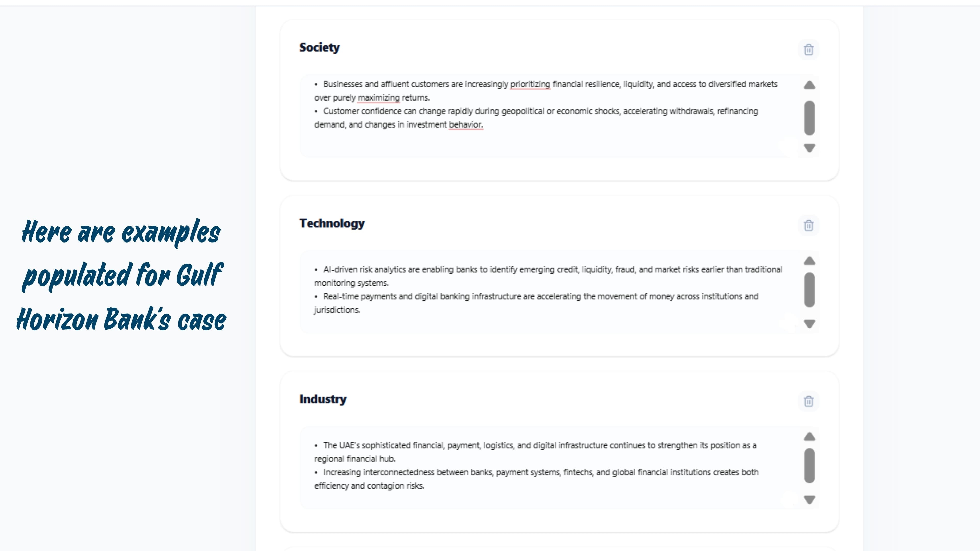
Task: Click the Industry text box scrollbar thumb
Action: coord(809,466)
